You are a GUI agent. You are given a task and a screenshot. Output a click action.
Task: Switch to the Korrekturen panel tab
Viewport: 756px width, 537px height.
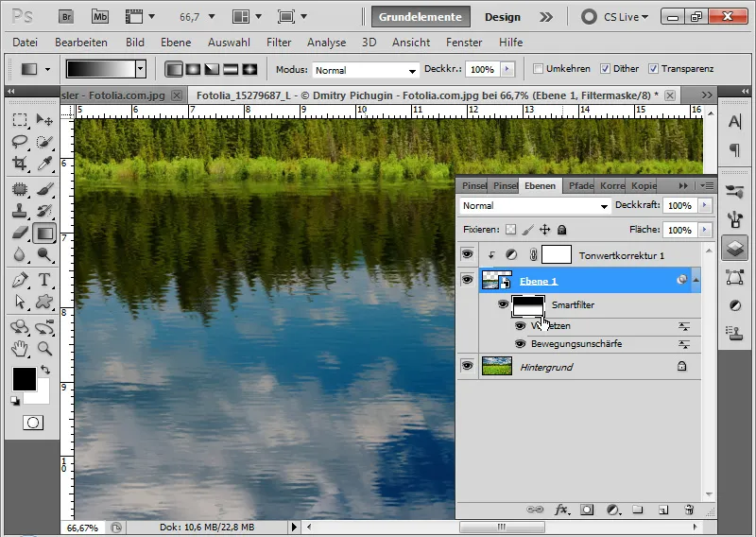point(611,185)
